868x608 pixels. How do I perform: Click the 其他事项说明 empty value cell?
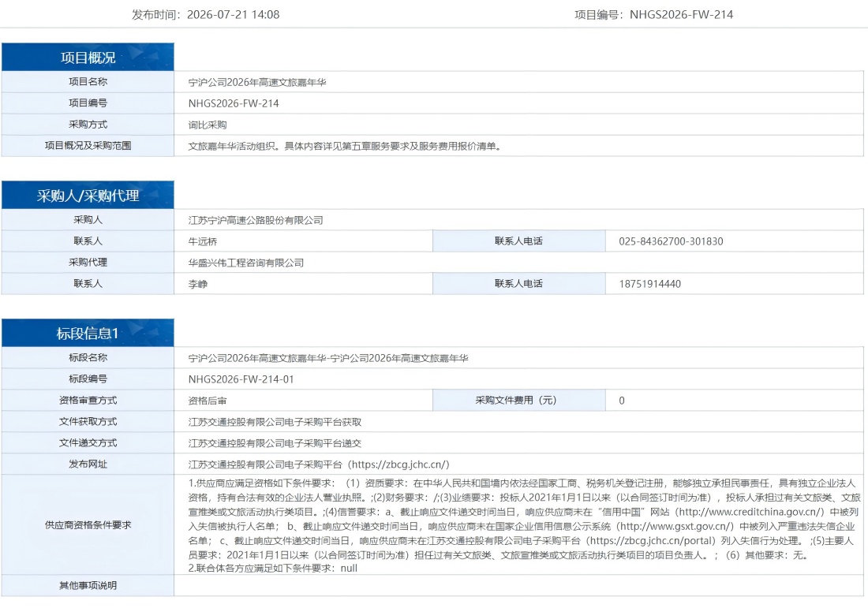tap(518, 585)
